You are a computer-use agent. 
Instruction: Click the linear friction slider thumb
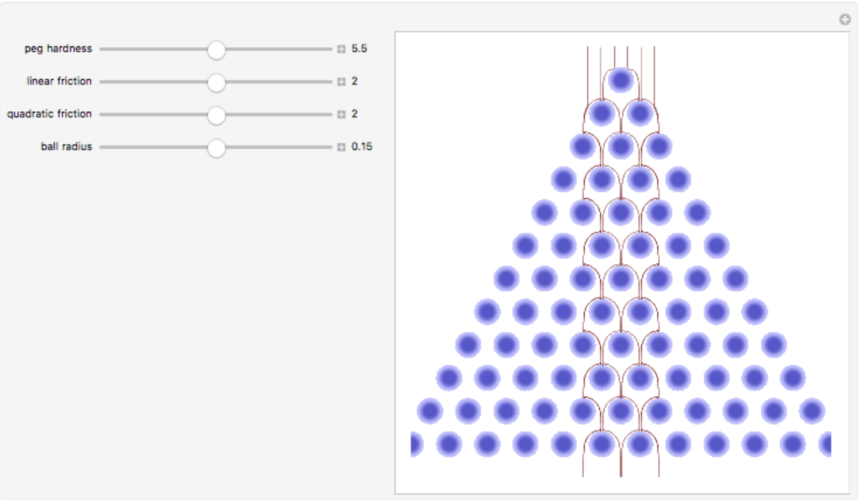point(216,83)
